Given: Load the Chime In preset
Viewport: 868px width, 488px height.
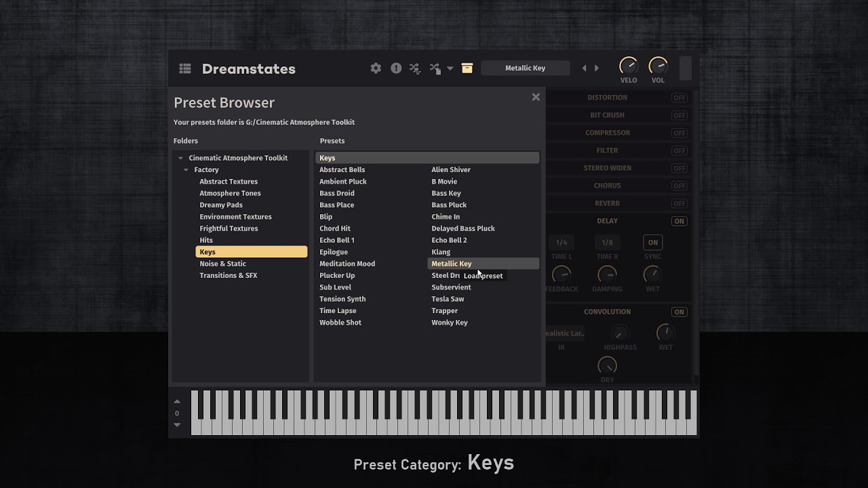Looking at the screenshot, I should click(446, 217).
